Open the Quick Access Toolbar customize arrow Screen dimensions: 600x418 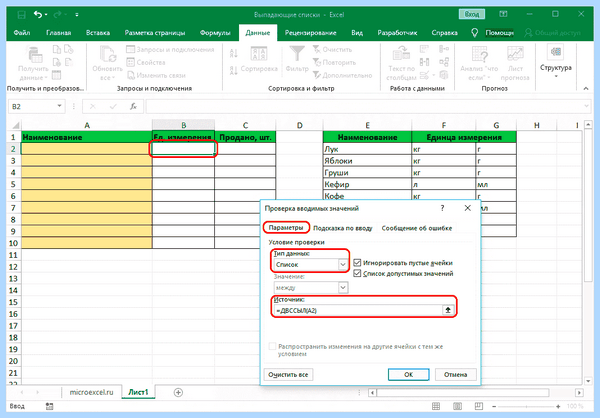tap(77, 15)
